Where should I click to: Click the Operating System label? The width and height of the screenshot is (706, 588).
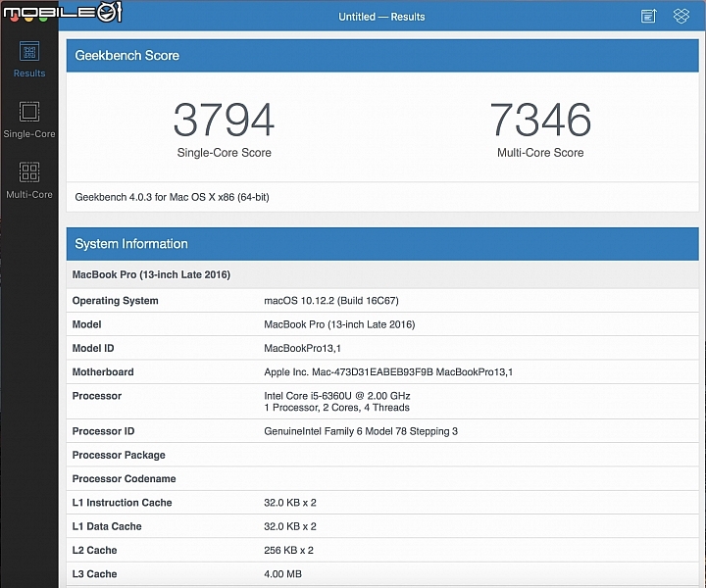coord(116,301)
